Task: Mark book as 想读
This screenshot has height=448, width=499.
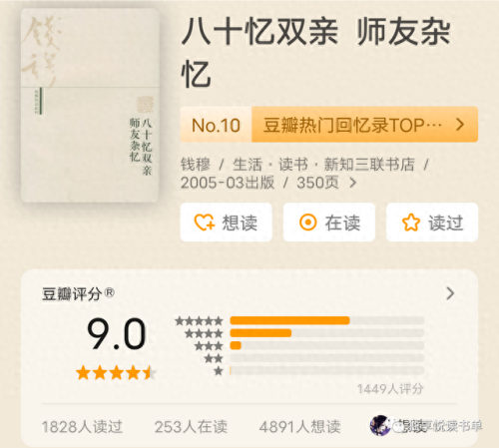Action: pos(227,223)
